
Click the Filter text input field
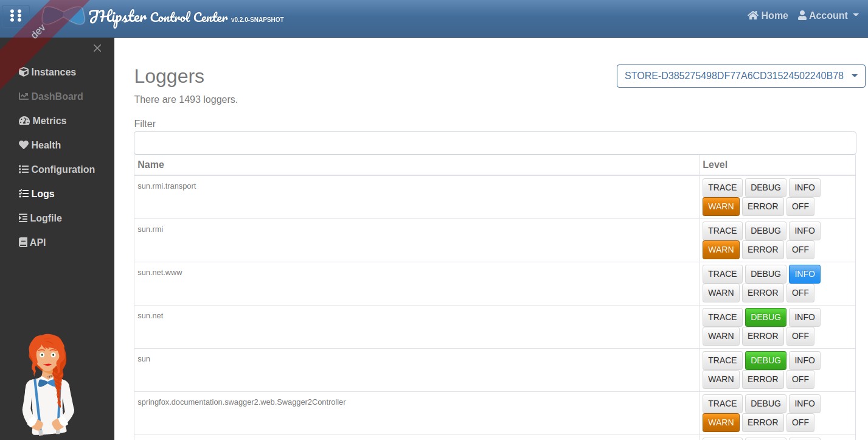(x=495, y=143)
